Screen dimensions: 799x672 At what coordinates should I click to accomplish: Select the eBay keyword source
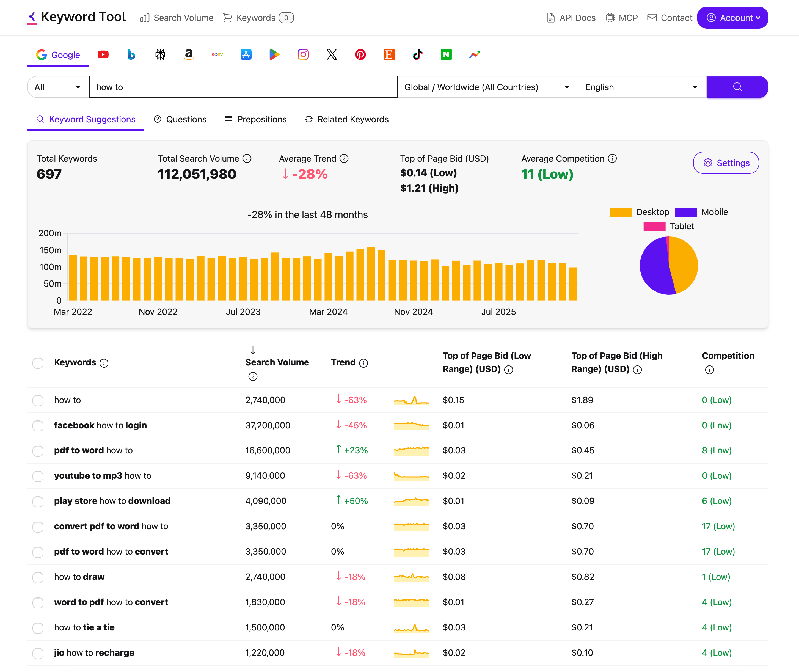point(217,54)
